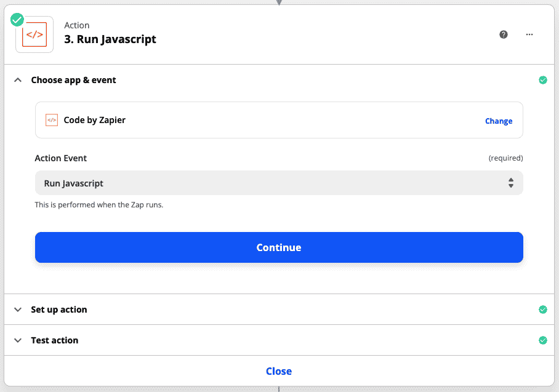The width and height of the screenshot is (559, 392).
Task: Click the Action Event dropdown arrows
Action: tap(511, 183)
